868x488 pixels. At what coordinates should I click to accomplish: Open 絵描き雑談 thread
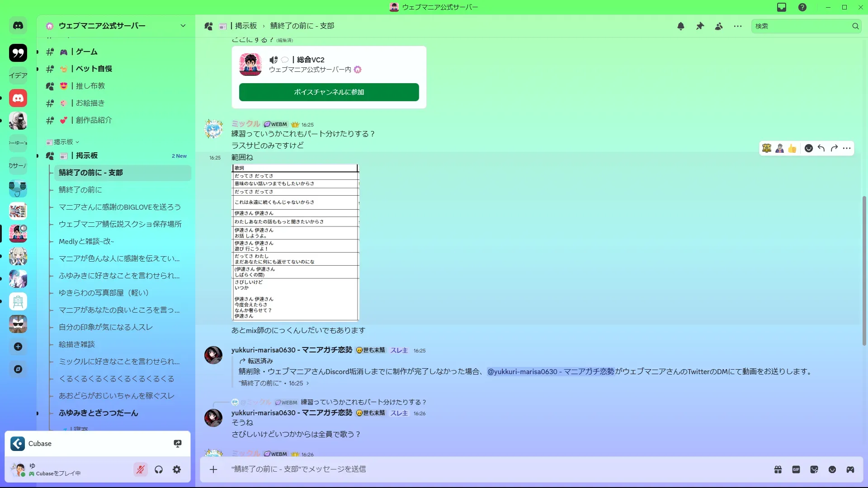click(x=77, y=344)
